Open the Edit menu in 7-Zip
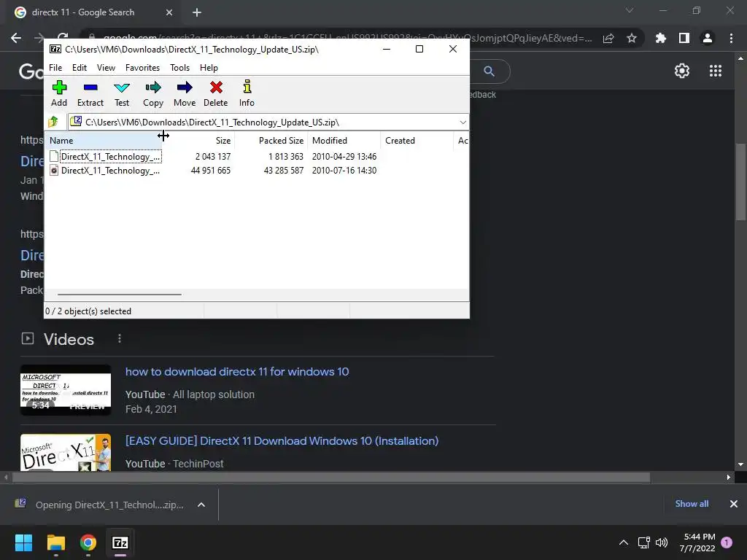747x560 pixels. [x=79, y=68]
